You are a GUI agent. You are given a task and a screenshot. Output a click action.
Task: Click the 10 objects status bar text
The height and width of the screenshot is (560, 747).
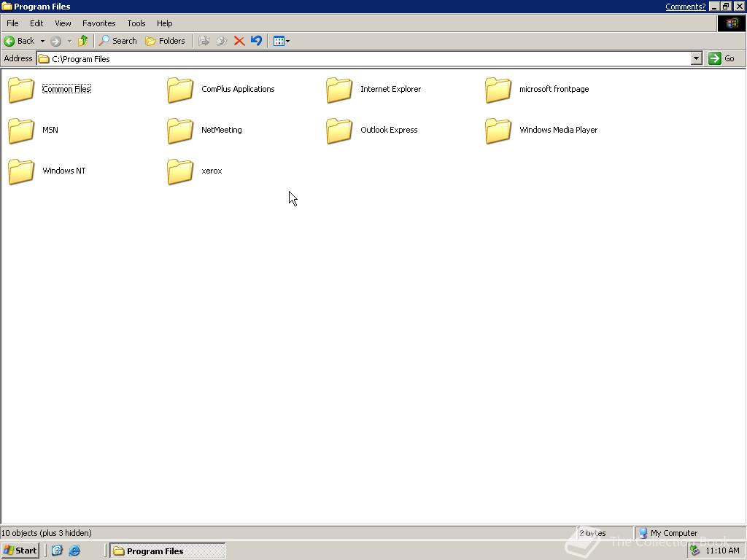[47, 533]
